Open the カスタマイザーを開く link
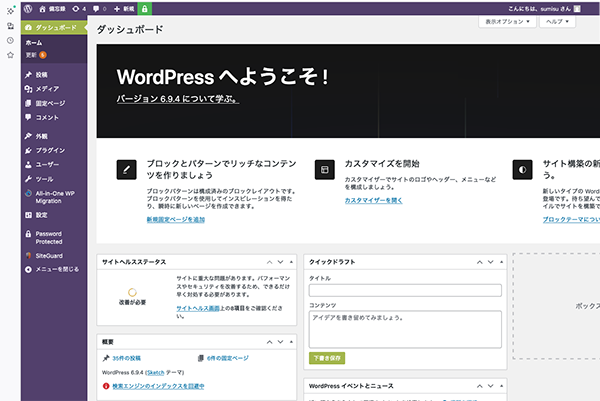 point(373,200)
